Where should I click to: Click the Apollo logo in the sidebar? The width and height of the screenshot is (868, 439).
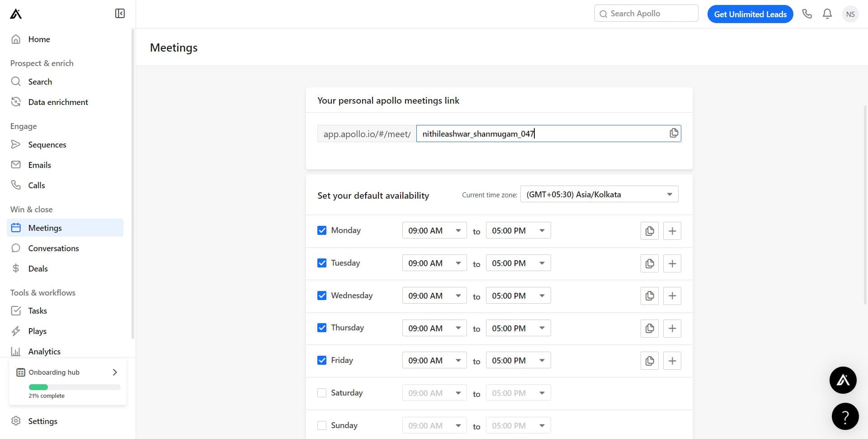pos(16,14)
